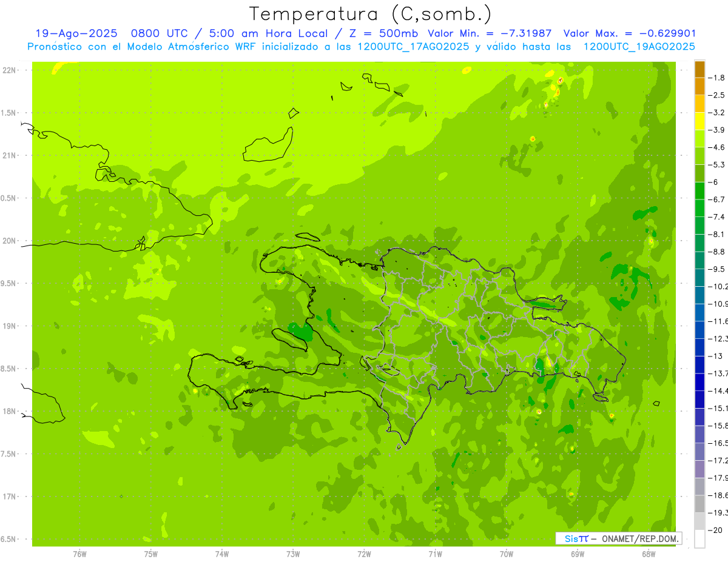Viewport: 728px width, 562px height.
Task: Click the '18N' latitude label
Action: point(9,411)
